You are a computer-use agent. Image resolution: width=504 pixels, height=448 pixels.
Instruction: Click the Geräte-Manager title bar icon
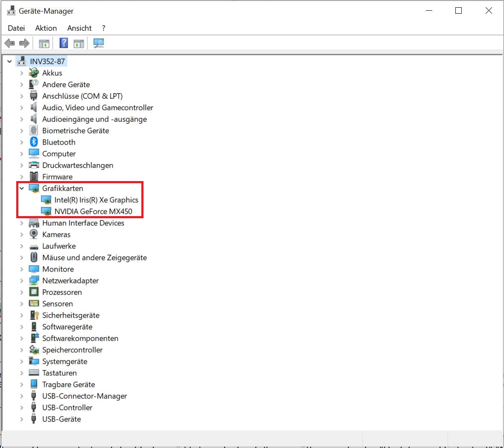pyautogui.click(x=11, y=11)
